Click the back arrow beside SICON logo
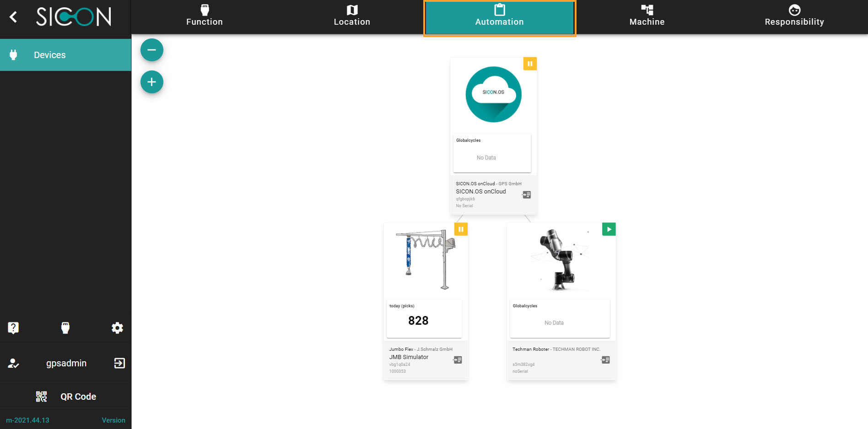The height and width of the screenshot is (429, 868). tap(13, 17)
